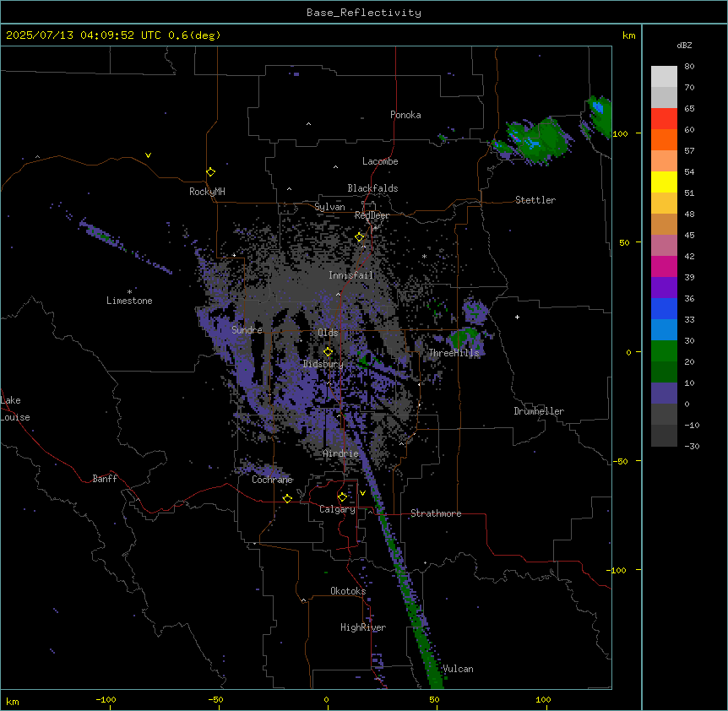Click the HighRiver town label
The height and width of the screenshot is (711, 728).
[x=363, y=627]
